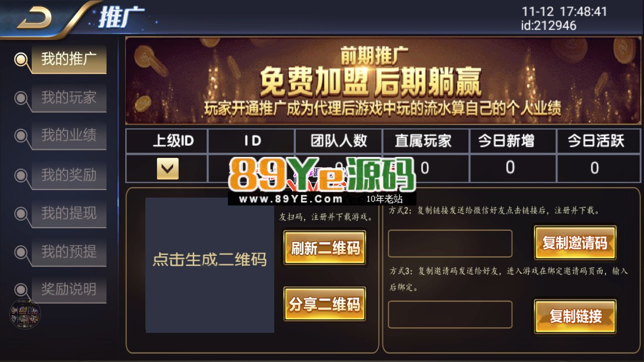Switch to the 我的业绩 tab

click(x=69, y=136)
